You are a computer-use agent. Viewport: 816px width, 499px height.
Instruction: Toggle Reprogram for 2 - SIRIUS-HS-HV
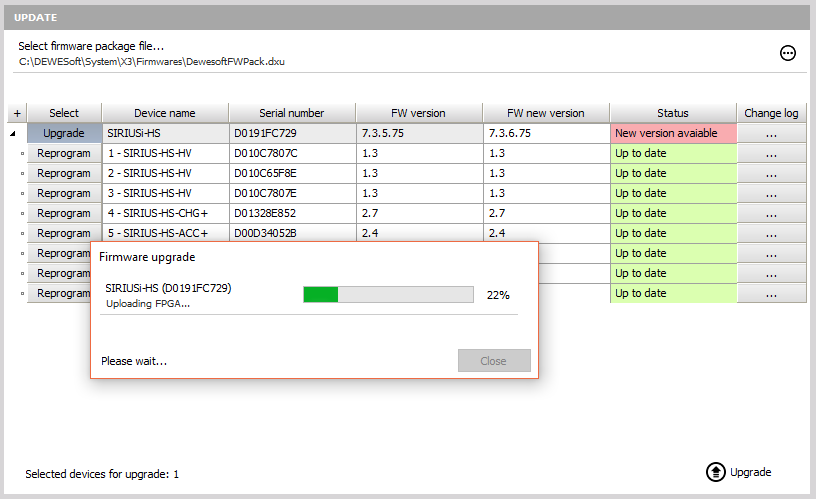pos(64,173)
